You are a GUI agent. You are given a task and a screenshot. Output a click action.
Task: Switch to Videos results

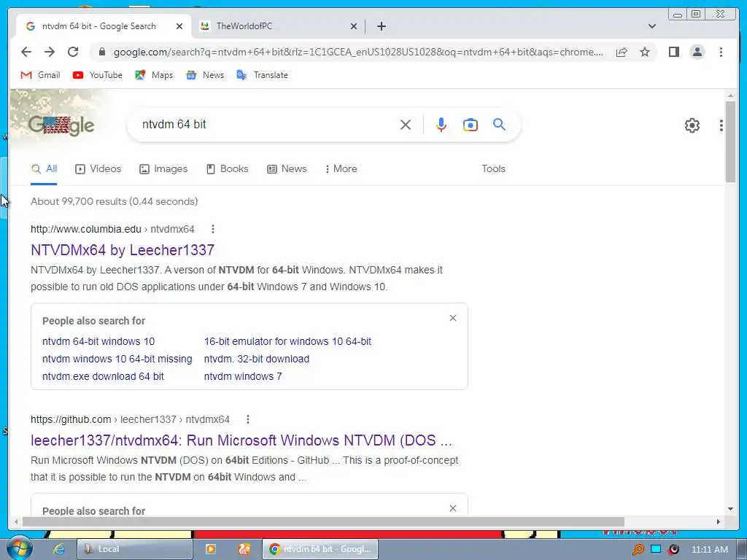[x=98, y=169]
